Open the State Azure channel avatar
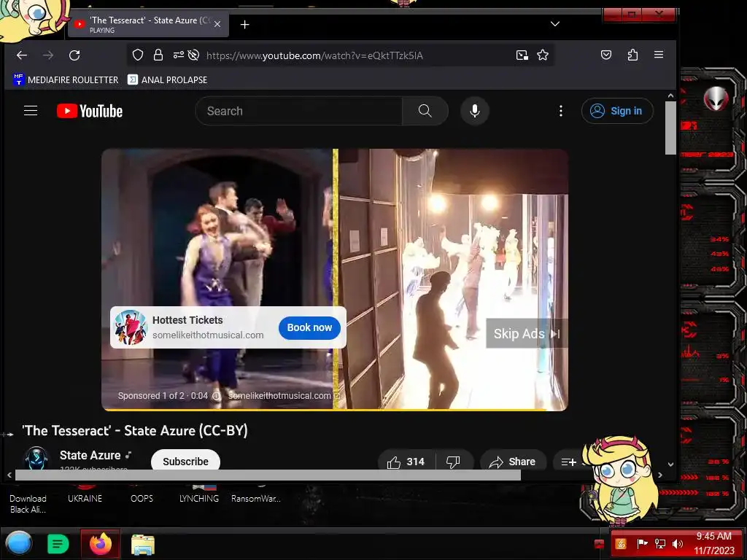The height and width of the screenshot is (560, 747). pyautogui.click(x=36, y=459)
